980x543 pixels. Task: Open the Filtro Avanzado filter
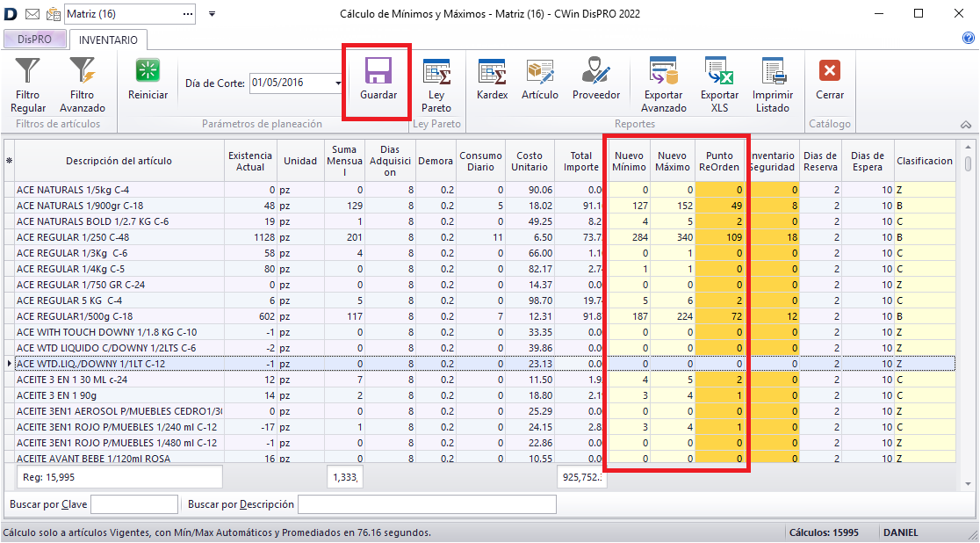point(82,84)
